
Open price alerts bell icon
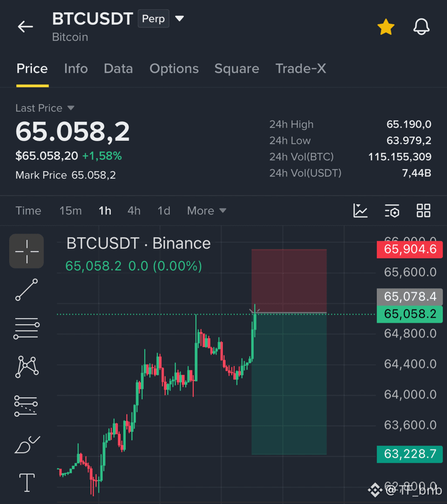click(x=421, y=26)
